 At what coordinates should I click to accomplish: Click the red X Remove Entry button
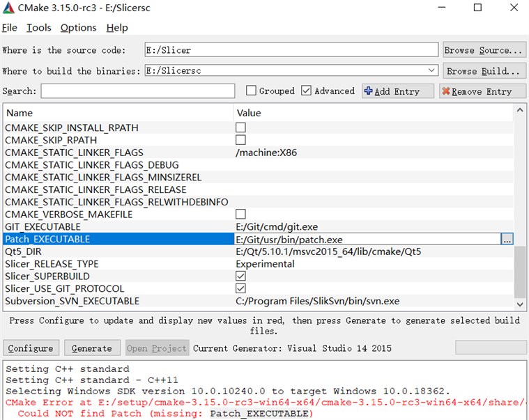coord(482,91)
